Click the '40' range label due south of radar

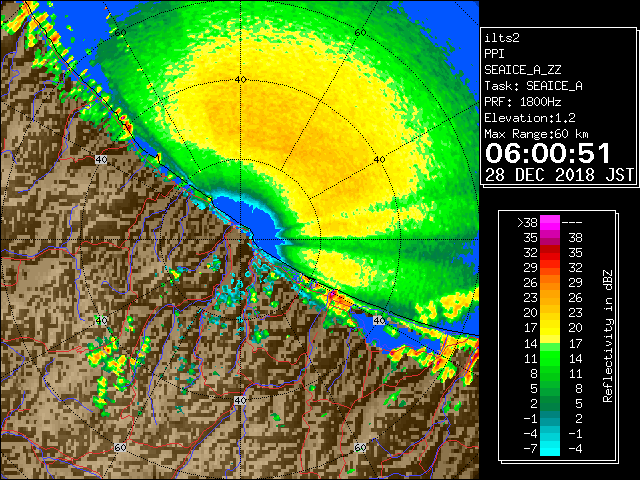[240, 400]
